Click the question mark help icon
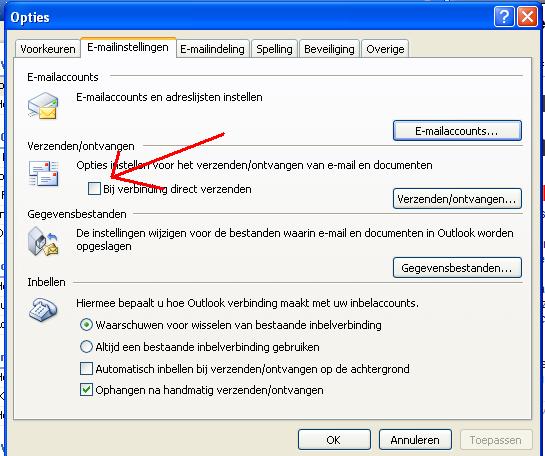This screenshot has width=545, height=456. (504, 16)
